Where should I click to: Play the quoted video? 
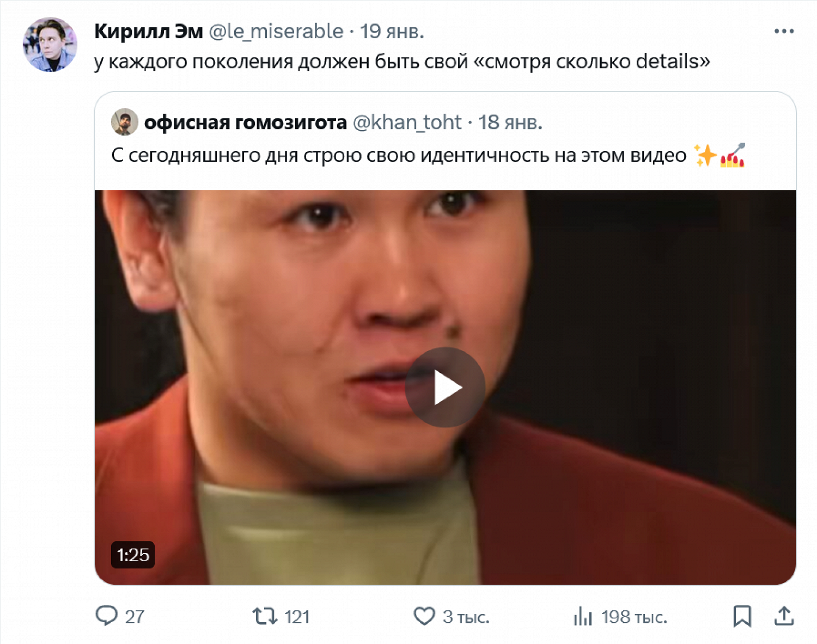click(445, 388)
